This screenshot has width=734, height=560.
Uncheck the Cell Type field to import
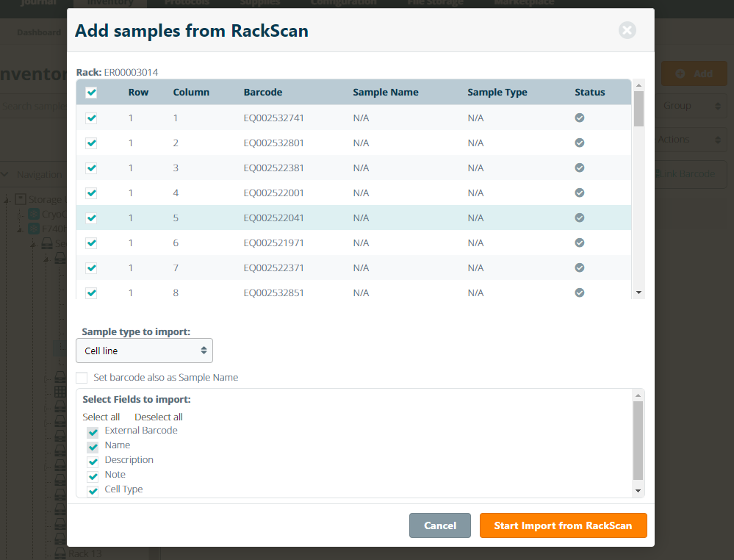pyautogui.click(x=93, y=491)
